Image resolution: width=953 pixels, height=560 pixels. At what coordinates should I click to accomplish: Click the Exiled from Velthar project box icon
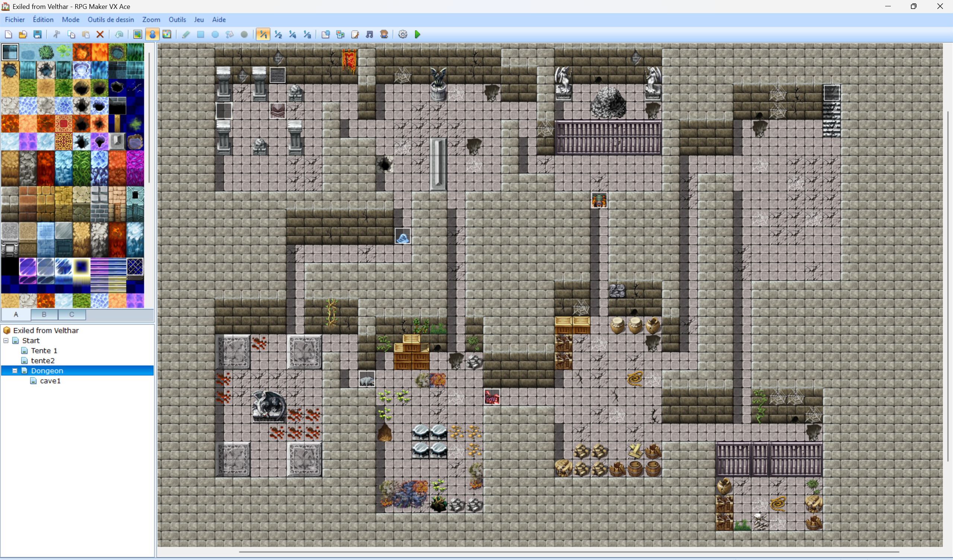(6, 331)
